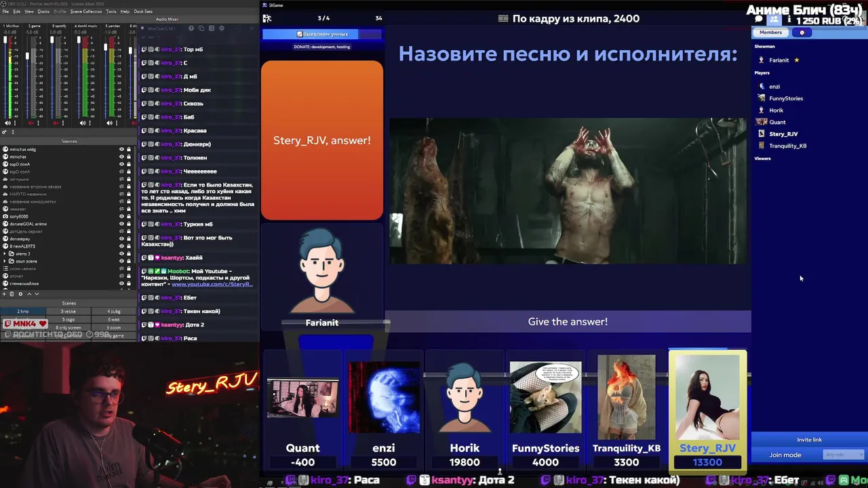Show the zoom camera source
This screenshot has width=868, height=488.
click(x=121, y=268)
